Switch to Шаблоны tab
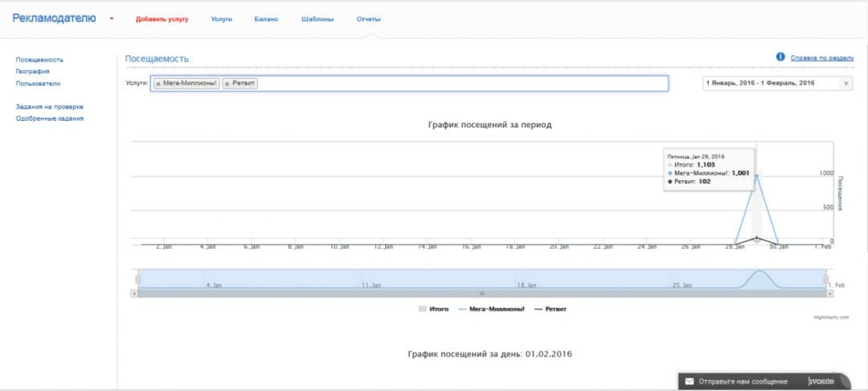 pyautogui.click(x=317, y=19)
